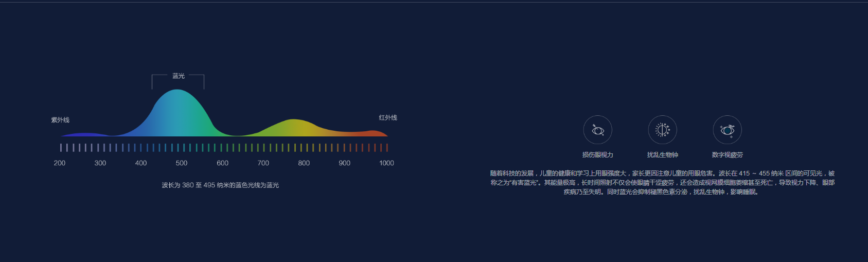The height and width of the screenshot is (262, 868).
Task: Click the 数字视疲劳 label
Action: (x=727, y=155)
